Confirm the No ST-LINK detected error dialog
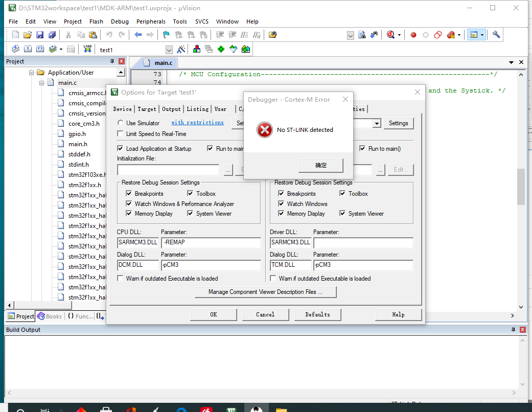The height and width of the screenshot is (412, 532). click(320, 165)
